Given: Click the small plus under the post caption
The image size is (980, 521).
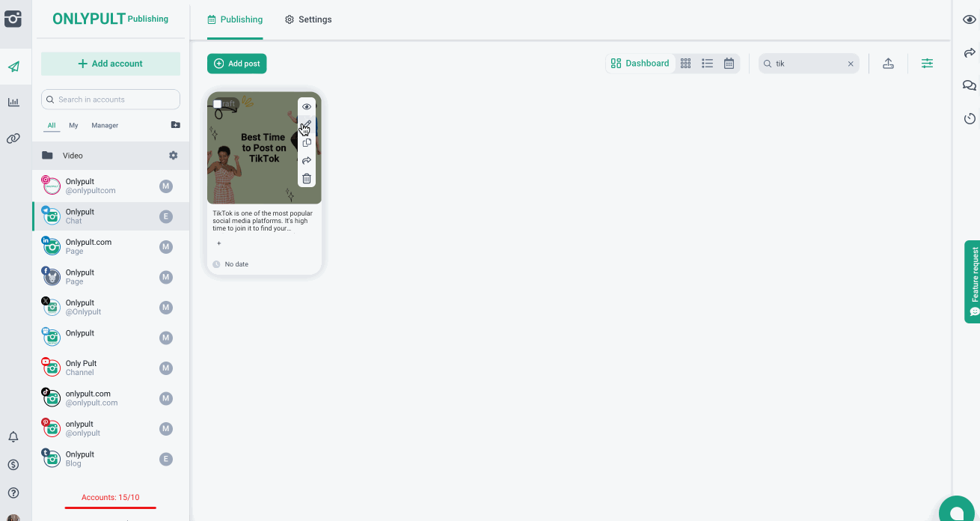Looking at the screenshot, I should pyautogui.click(x=218, y=243).
